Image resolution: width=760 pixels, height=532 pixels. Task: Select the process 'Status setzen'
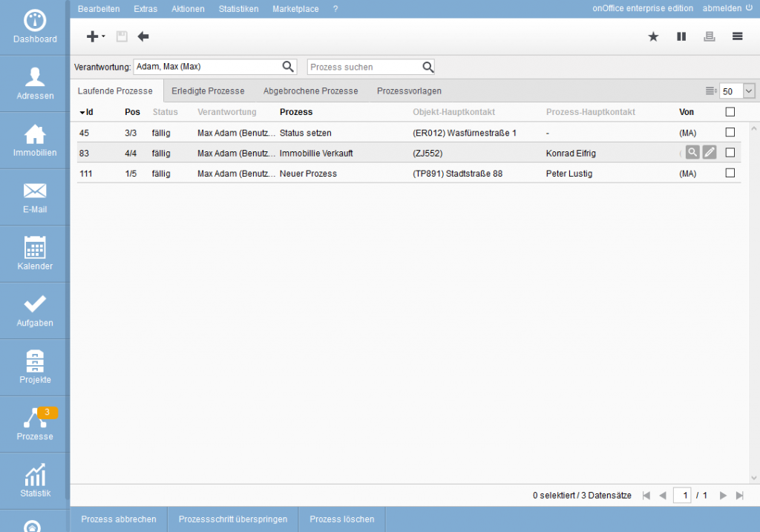[305, 133]
